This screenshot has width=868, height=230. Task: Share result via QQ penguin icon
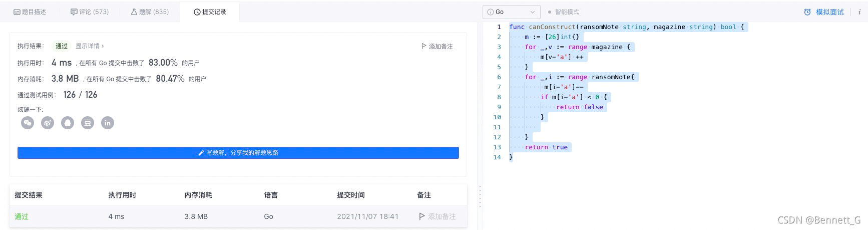point(68,123)
